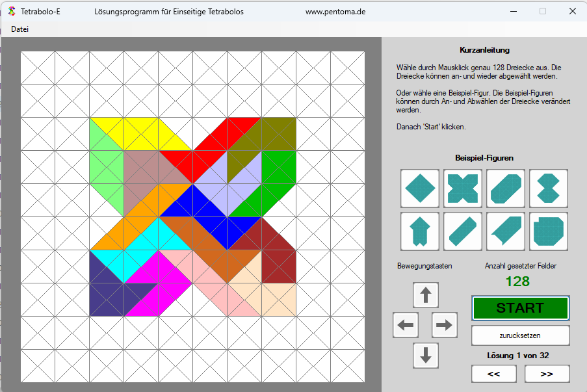
Task: Select the octagon example figure
Action: coord(548,231)
